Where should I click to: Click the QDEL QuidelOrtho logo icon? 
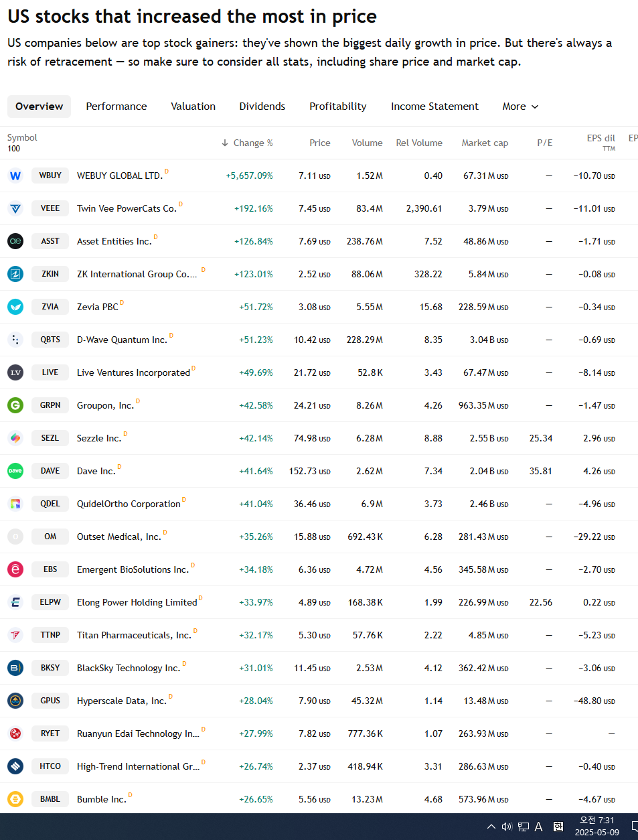point(15,504)
